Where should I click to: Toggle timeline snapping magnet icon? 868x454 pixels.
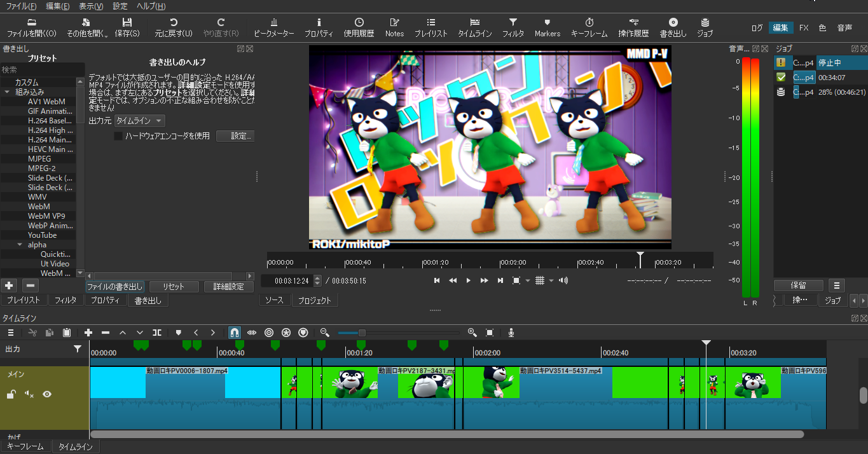coord(235,333)
